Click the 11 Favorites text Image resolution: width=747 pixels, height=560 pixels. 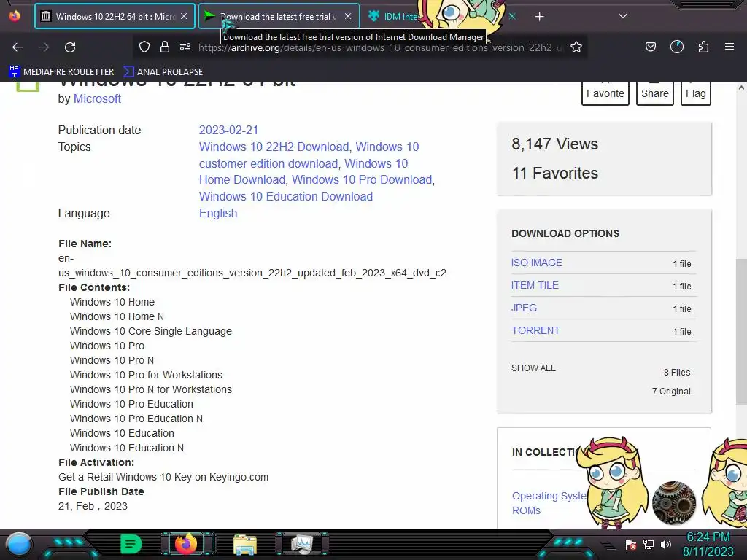pos(554,173)
